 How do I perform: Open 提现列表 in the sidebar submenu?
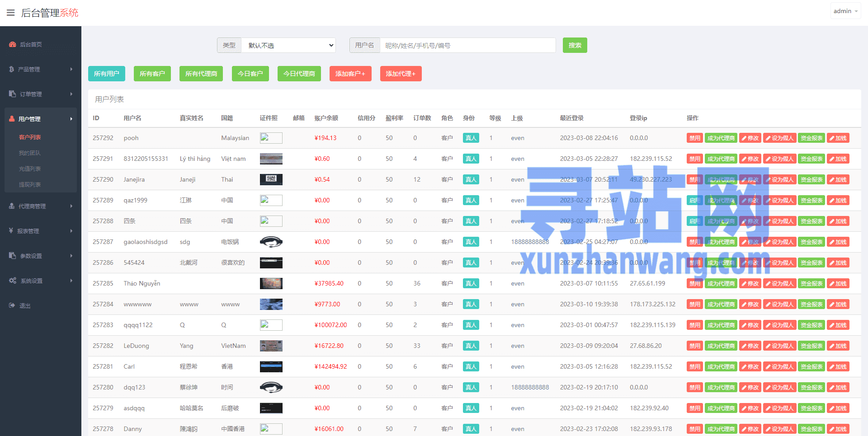click(30, 184)
